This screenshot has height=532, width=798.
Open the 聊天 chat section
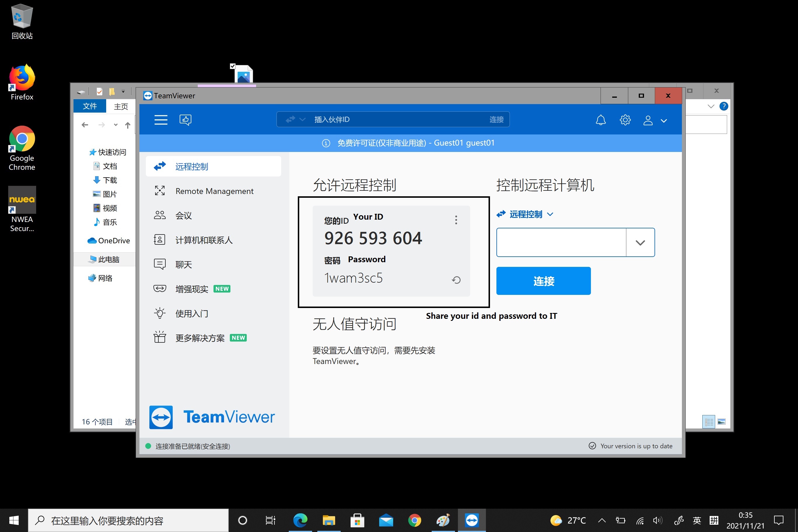(x=183, y=264)
